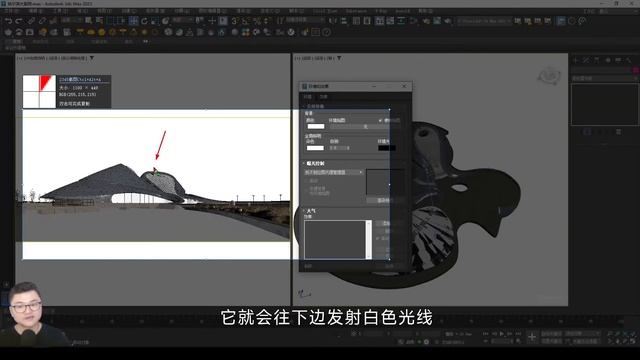Viewport: 640px width, 360px height.
Task: Click the global lighting Tint swatch
Action: (316, 148)
